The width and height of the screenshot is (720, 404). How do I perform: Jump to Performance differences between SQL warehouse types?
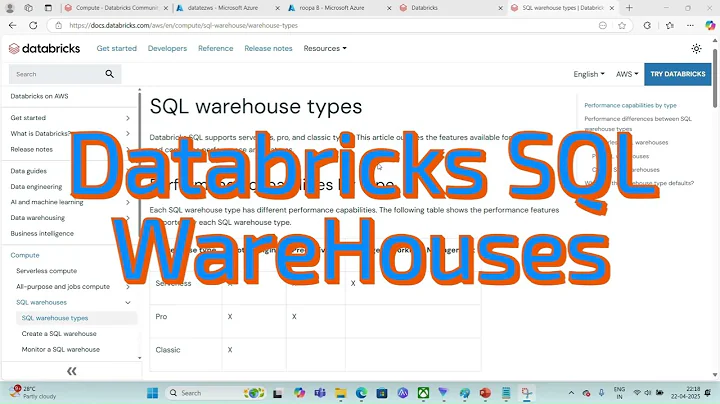[x=638, y=123]
